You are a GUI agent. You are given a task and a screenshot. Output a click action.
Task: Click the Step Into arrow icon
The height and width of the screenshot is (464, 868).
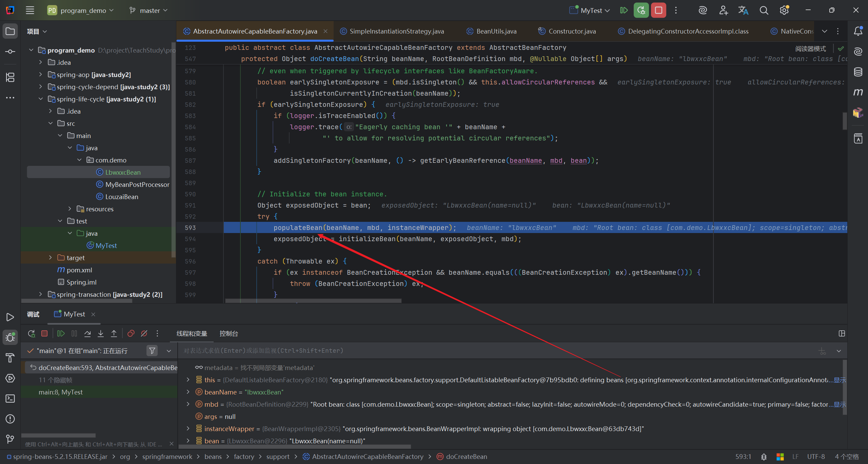coord(101,333)
